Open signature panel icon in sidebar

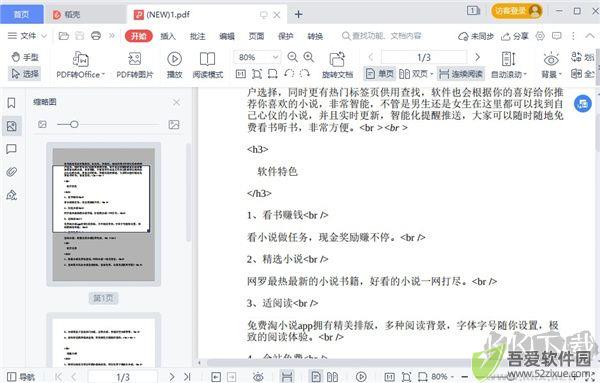pyautogui.click(x=11, y=195)
